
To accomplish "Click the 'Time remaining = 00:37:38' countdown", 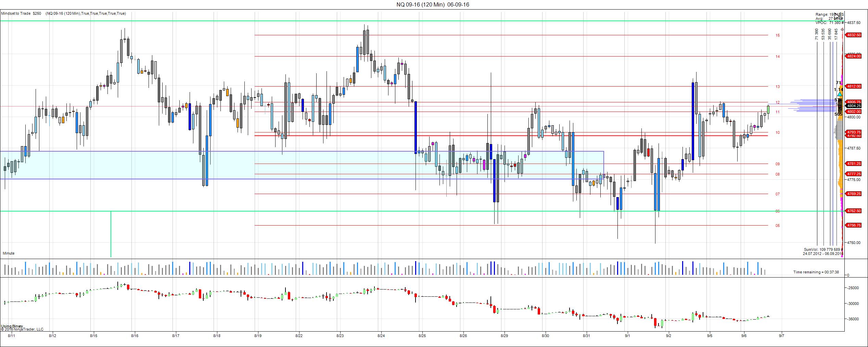I will (816, 272).
